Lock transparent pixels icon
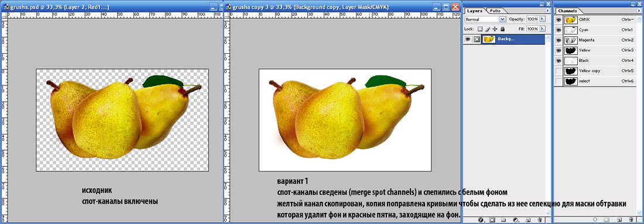 point(480,29)
